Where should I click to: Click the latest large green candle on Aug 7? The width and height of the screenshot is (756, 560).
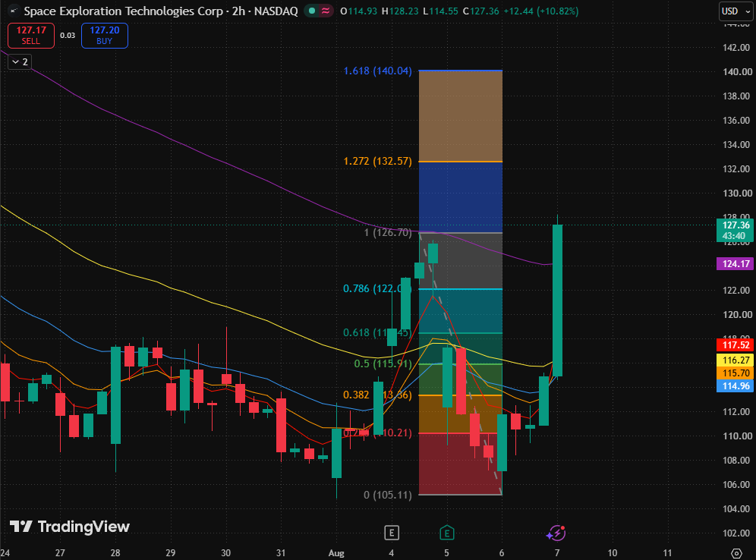[x=557, y=300]
